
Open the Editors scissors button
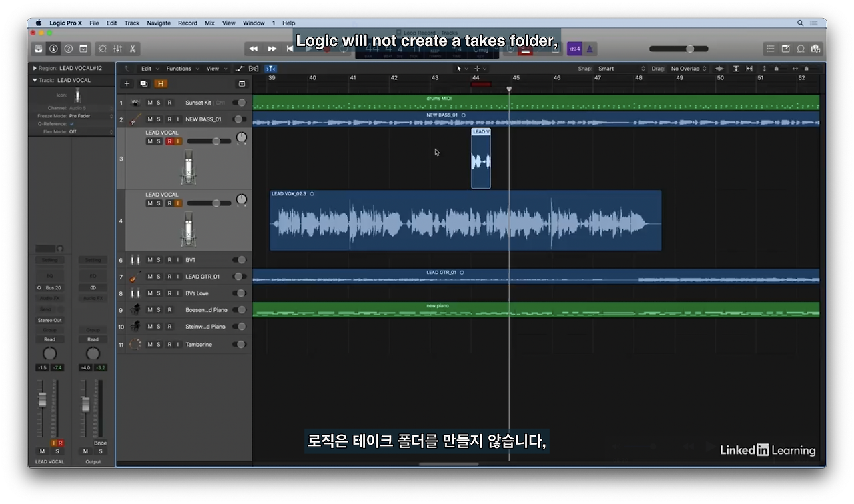[x=133, y=49]
